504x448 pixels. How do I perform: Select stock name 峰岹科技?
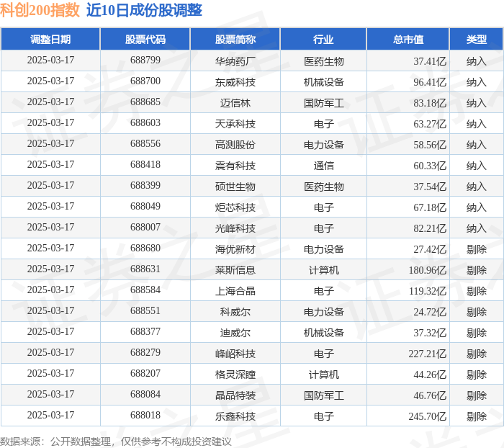point(235,354)
